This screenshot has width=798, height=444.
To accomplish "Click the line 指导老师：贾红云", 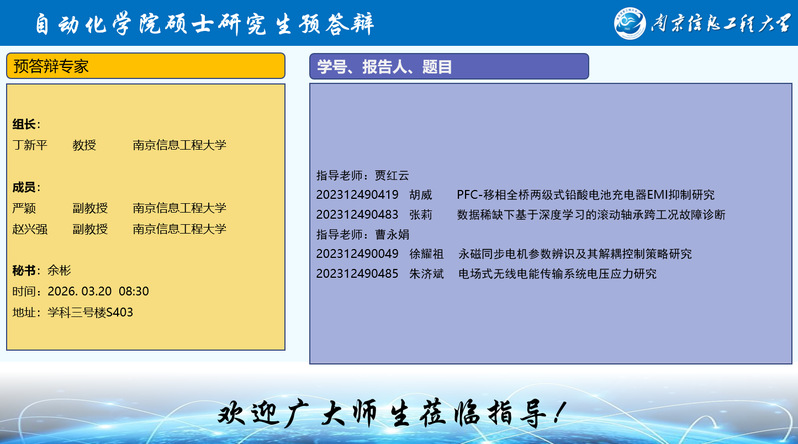I will [x=363, y=175].
